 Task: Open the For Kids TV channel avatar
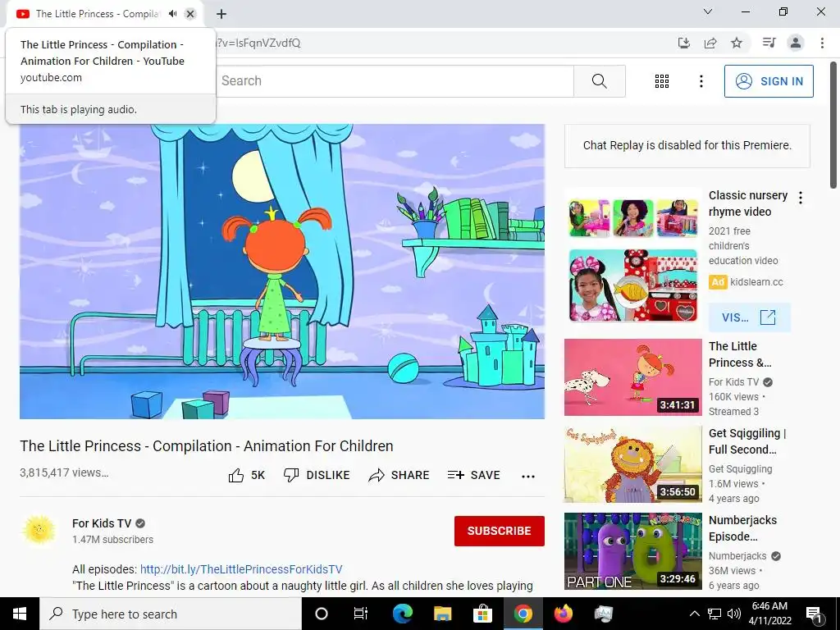[x=39, y=531]
